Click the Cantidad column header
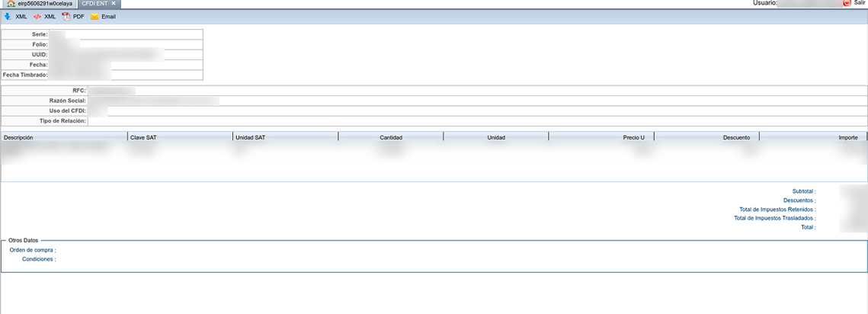 390,137
